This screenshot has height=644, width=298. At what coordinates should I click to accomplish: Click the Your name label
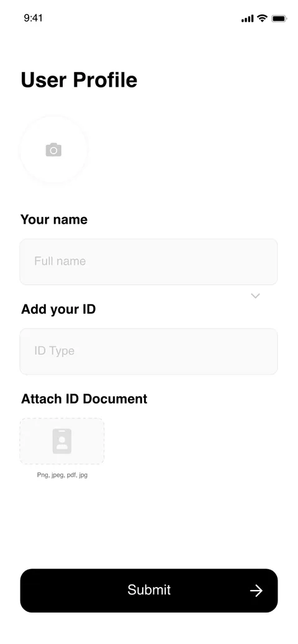(x=54, y=219)
